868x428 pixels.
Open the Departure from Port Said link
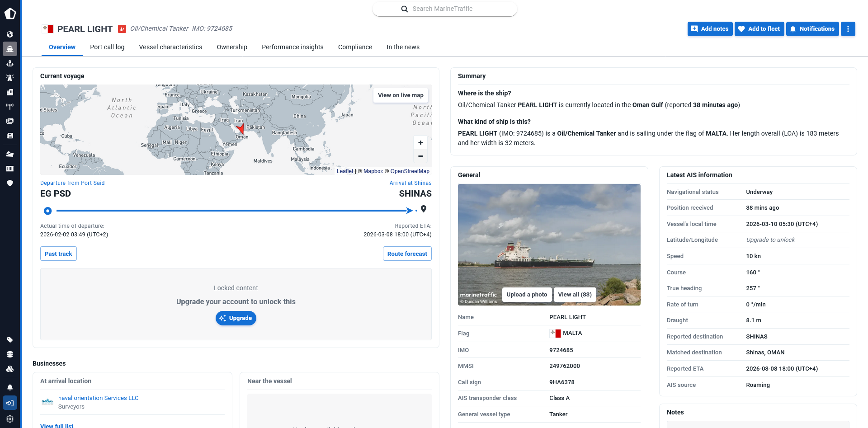coord(72,183)
